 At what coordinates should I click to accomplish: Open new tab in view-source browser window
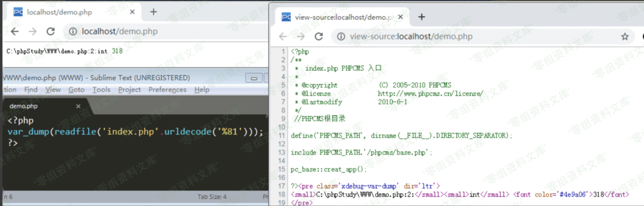point(421,17)
